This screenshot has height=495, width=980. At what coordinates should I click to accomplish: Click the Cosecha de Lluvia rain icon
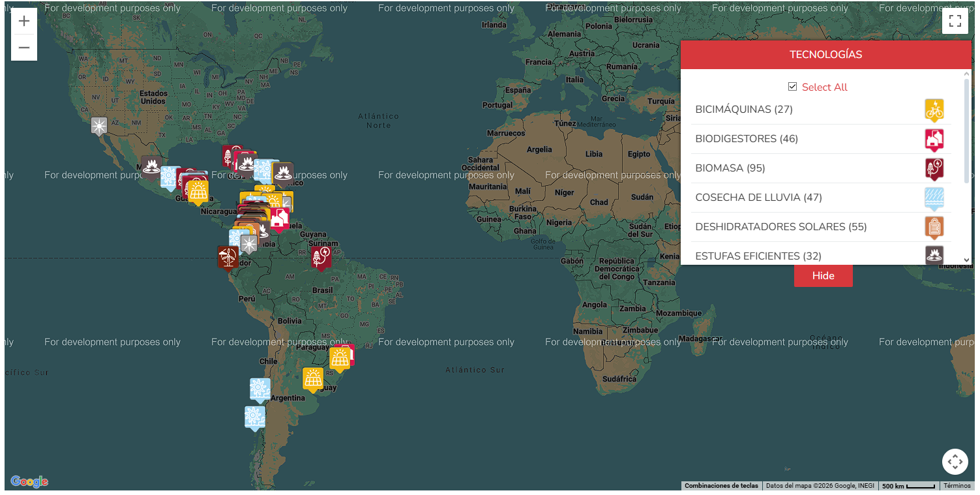(x=934, y=198)
